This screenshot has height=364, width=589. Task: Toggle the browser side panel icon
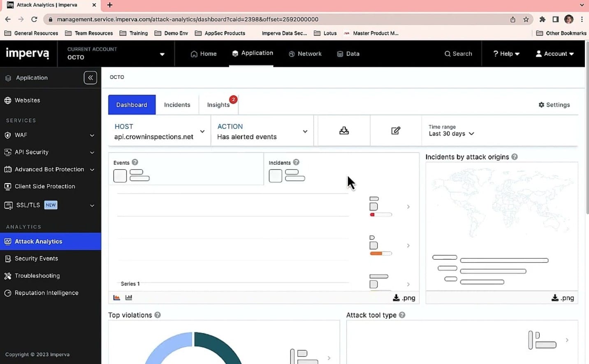(556, 19)
